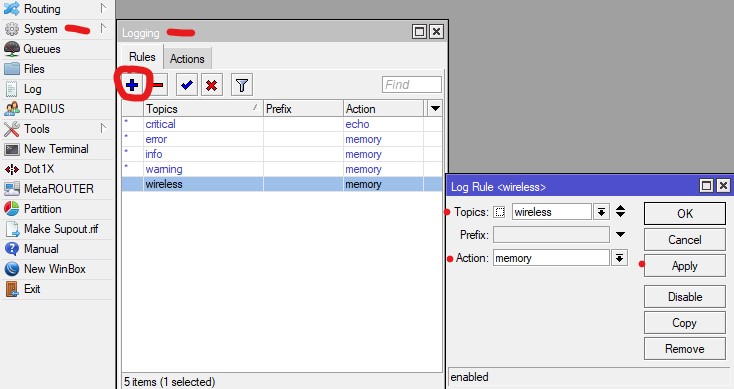The width and height of the screenshot is (734, 389).
Task: Click the MetaROUTER icon
Action: [x=12, y=189]
